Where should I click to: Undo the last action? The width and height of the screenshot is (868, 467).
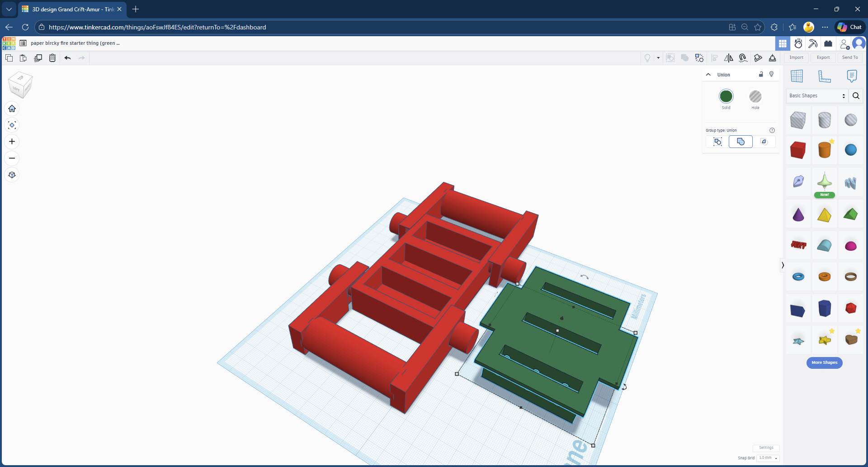67,58
